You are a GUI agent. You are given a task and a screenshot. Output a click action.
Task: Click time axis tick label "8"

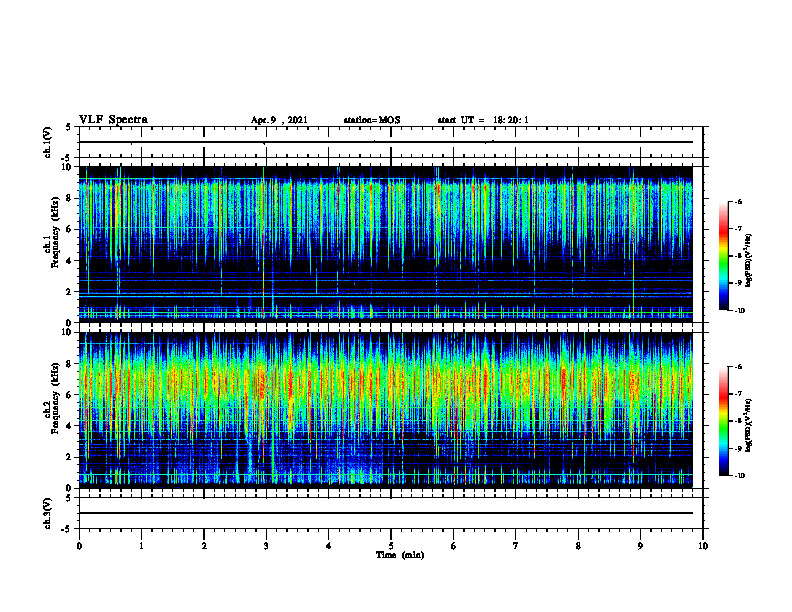coord(578,546)
